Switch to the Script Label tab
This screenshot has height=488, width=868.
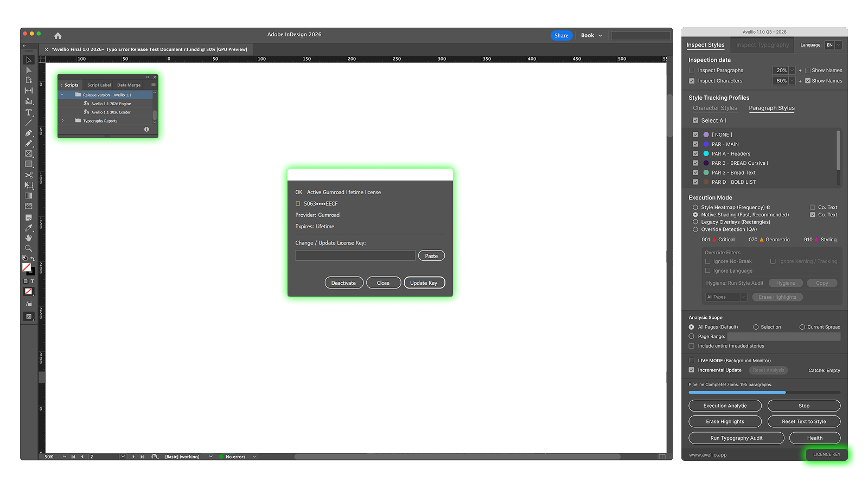tap(99, 85)
